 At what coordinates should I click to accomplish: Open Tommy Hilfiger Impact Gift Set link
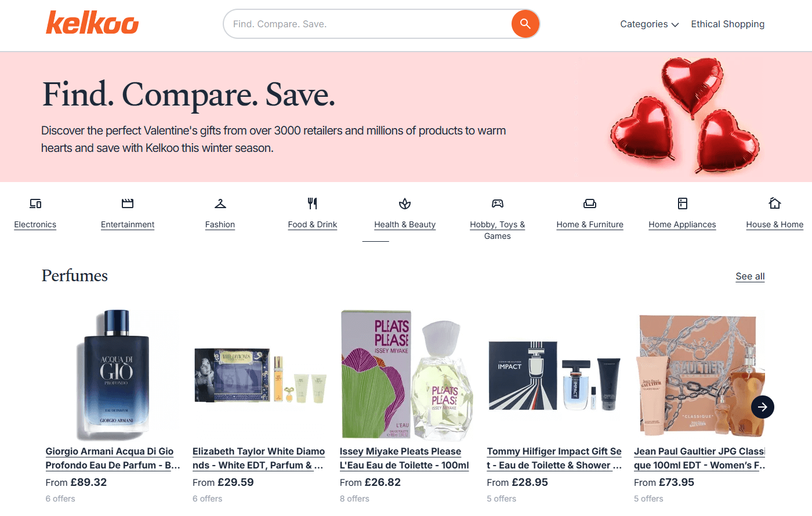coord(554,458)
